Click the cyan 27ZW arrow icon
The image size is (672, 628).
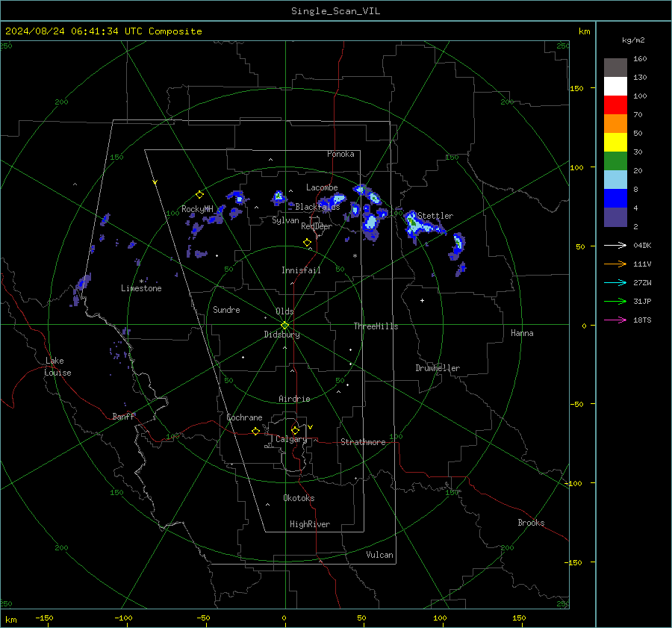(615, 282)
